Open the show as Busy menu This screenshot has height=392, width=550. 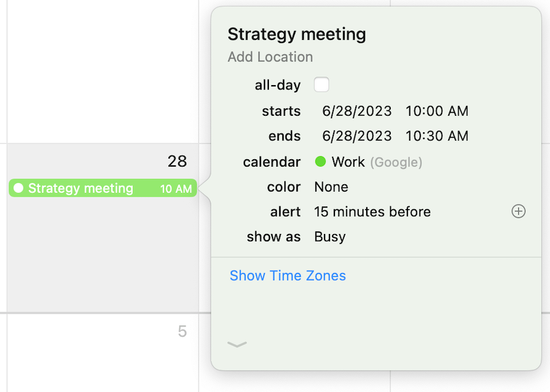pyautogui.click(x=330, y=236)
